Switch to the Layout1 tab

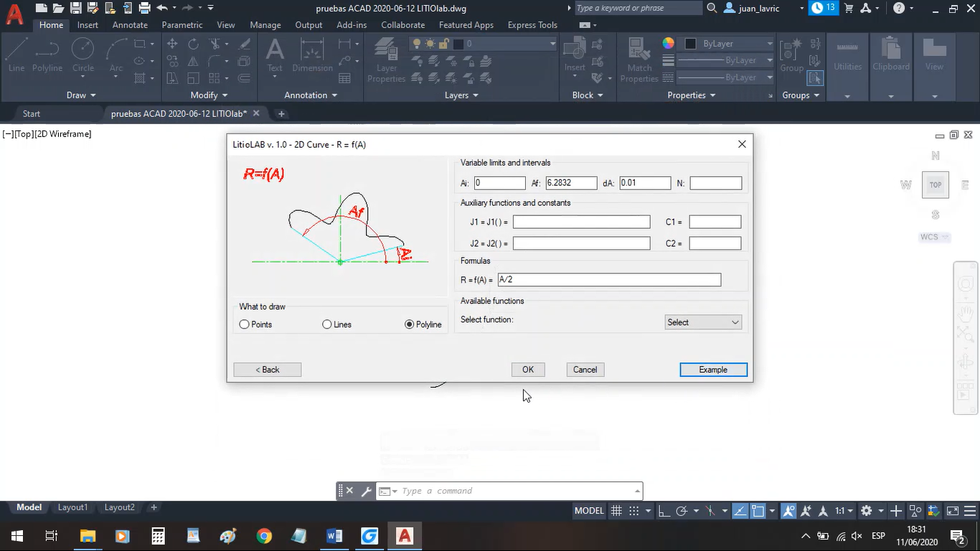click(72, 507)
